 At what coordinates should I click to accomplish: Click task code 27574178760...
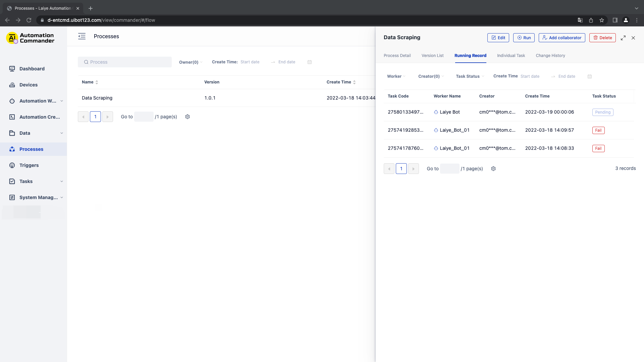coord(406,148)
